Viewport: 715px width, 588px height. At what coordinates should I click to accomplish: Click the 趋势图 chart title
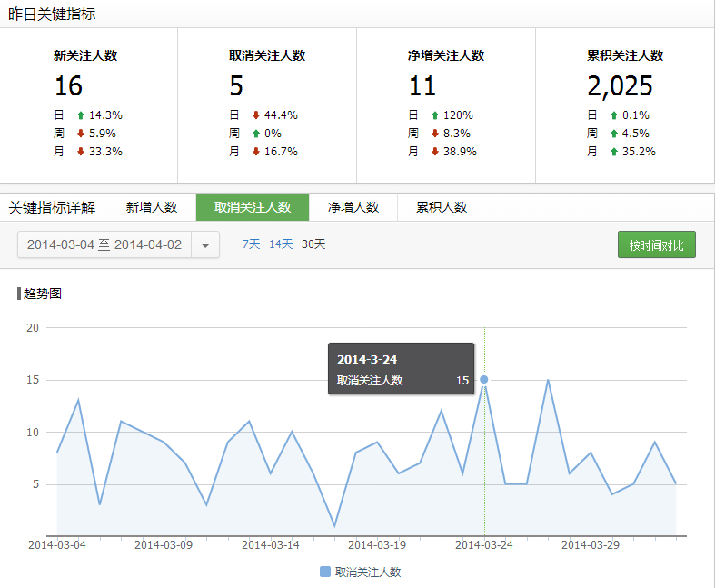point(43,294)
